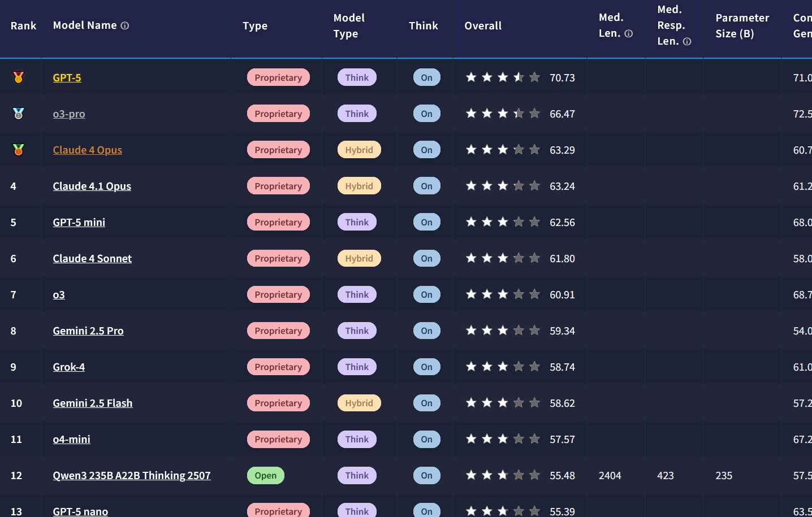The width and height of the screenshot is (812, 517).
Task: Open the o3-pro model link
Action: 69,114
